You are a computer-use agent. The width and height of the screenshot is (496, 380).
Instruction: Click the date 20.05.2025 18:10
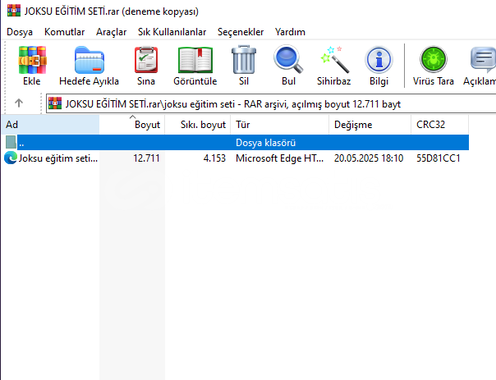click(369, 158)
